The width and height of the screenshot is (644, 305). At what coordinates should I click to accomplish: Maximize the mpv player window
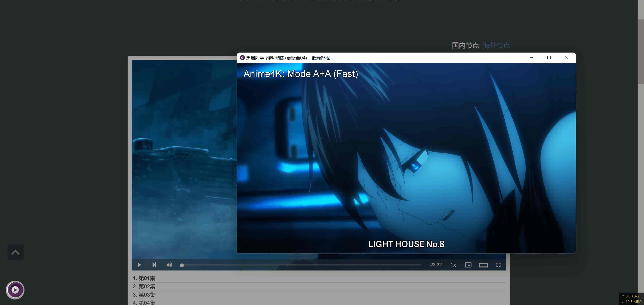point(549,58)
